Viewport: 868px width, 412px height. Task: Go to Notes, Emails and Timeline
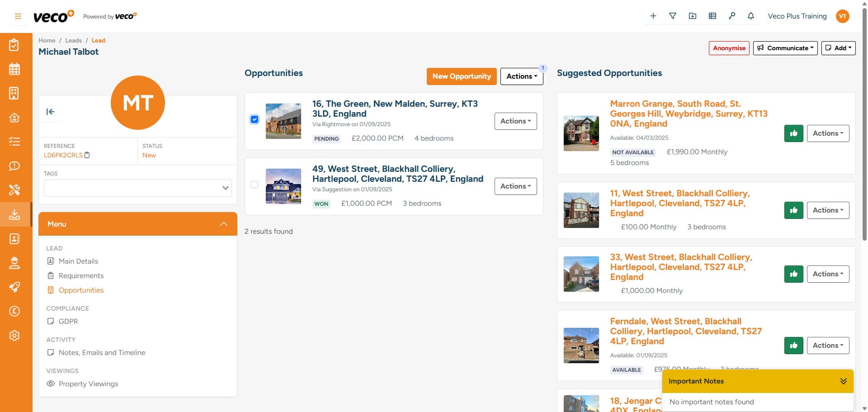click(102, 352)
